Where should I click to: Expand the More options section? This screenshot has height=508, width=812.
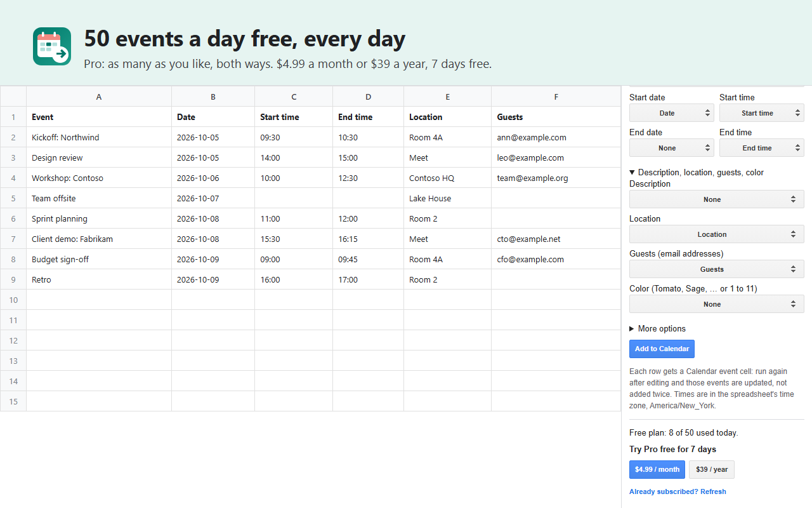[x=657, y=329]
